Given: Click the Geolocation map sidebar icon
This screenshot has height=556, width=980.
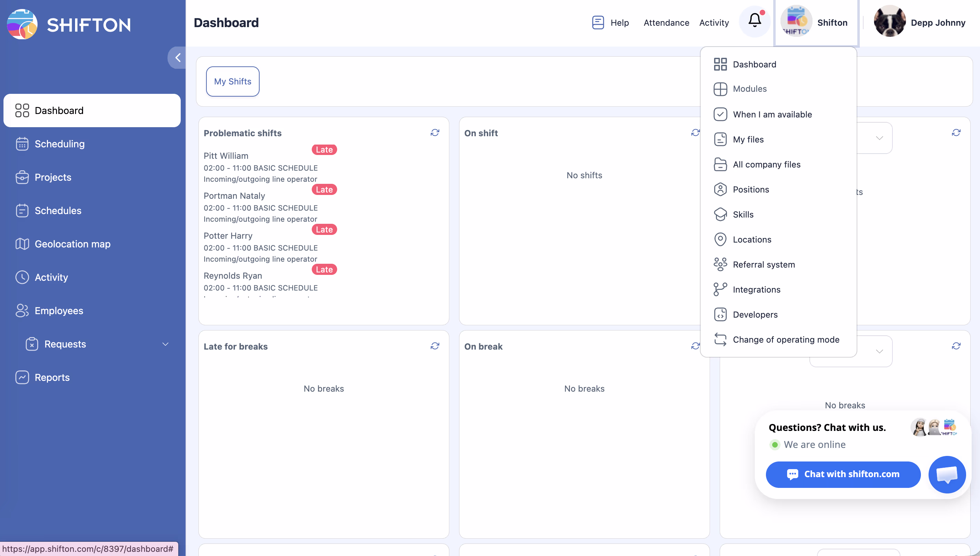Looking at the screenshot, I should [22, 244].
